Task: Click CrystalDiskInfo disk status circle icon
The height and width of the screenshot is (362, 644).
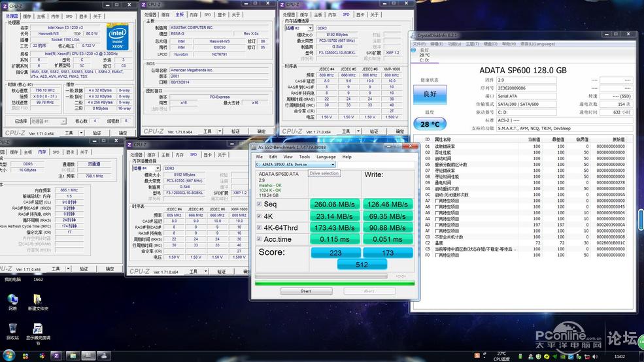Action: tap(413, 50)
